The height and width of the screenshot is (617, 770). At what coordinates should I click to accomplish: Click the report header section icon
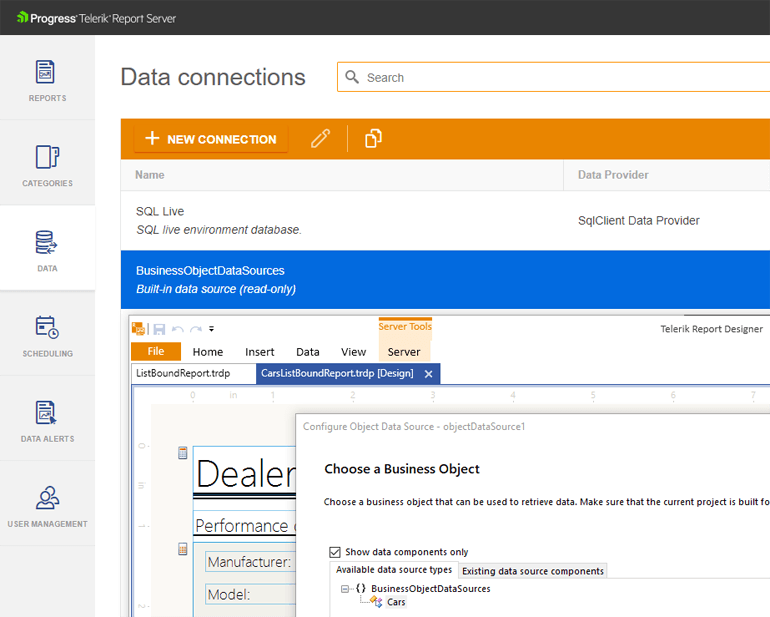183,453
